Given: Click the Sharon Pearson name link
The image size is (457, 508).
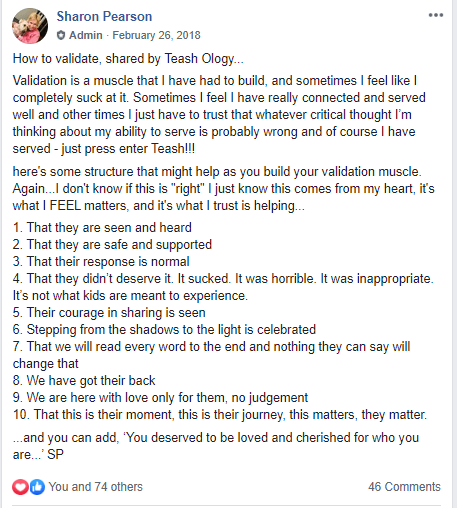Looking at the screenshot, I should [x=104, y=16].
